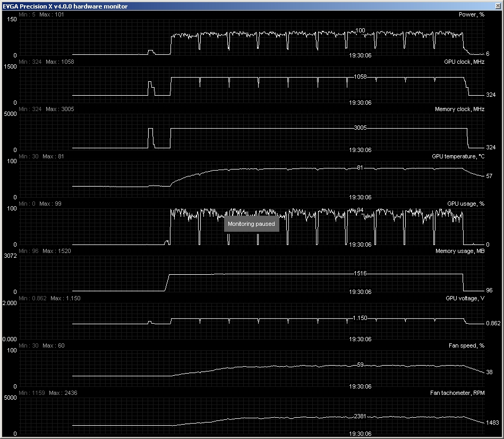Click current value 6 on power graph
Image resolution: width=504 pixels, height=439 pixels.
pyautogui.click(x=488, y=54)
